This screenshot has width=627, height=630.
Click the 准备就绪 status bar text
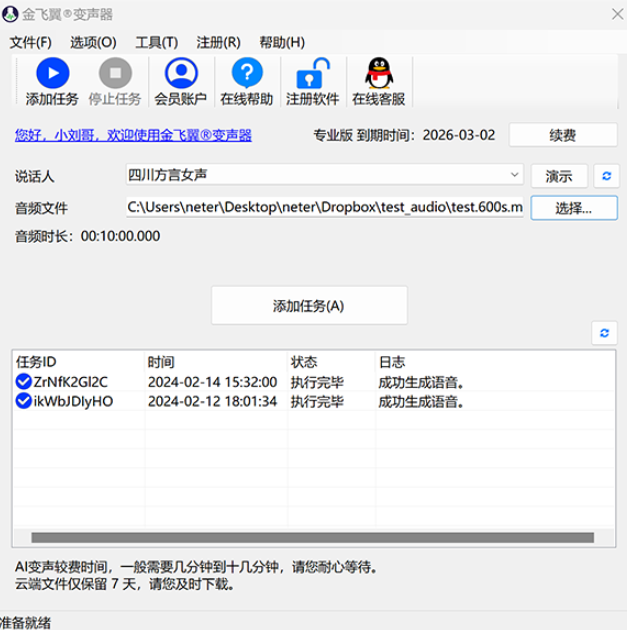coord(25,623)
